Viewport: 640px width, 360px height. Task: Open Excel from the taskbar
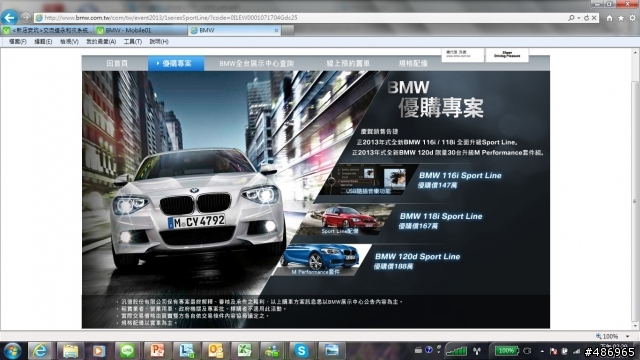click(244, 351)
